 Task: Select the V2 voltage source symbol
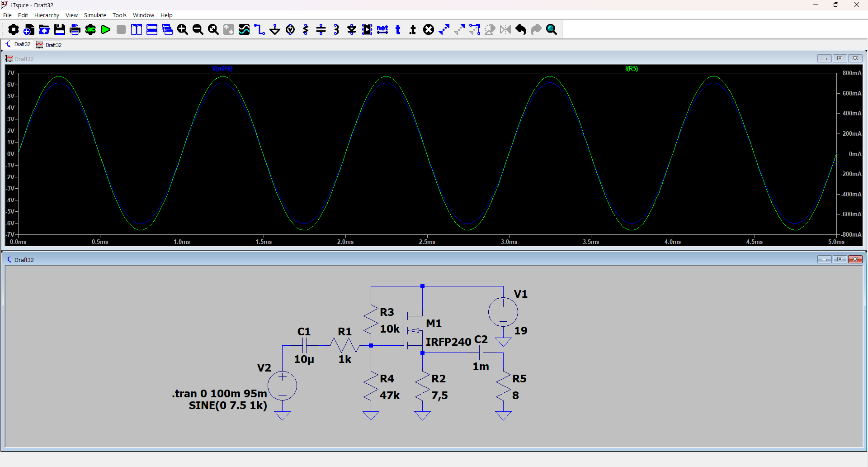[x=283, y=386]
